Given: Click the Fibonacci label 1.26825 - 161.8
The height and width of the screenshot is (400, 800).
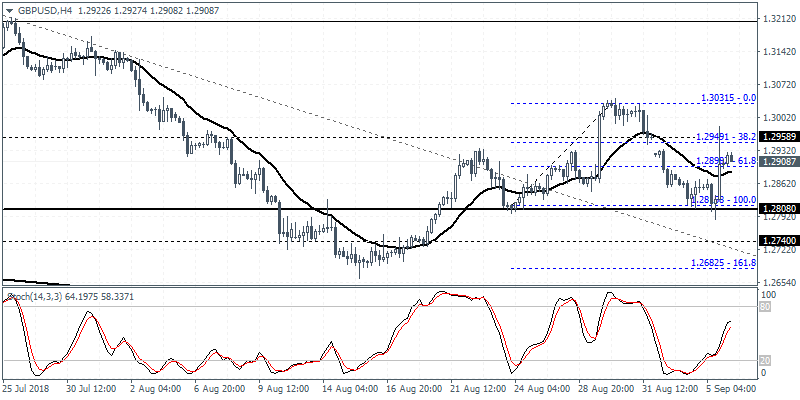Looking at the screenshot, I should pyautogui.click(x=723, y=263).
